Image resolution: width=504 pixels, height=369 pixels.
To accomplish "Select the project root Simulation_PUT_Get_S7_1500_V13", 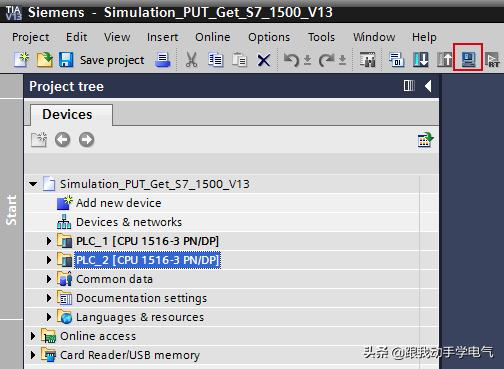I will click(155, 184).
